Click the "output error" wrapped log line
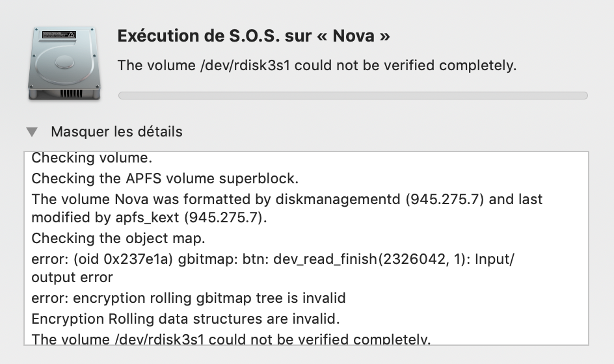The width and height of the screenshot is (614, 364). [x=72, y=278]
